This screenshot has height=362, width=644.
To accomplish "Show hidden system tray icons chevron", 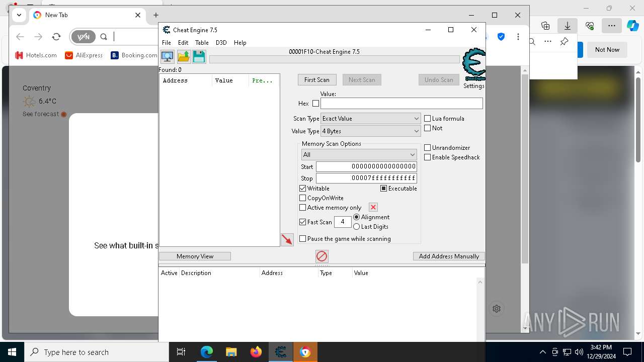I will click(x=542, y=352).
